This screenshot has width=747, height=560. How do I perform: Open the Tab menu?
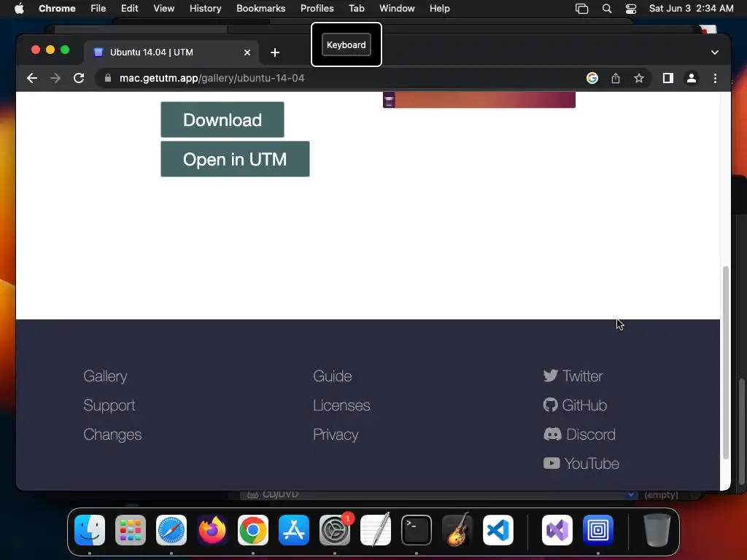356,9
